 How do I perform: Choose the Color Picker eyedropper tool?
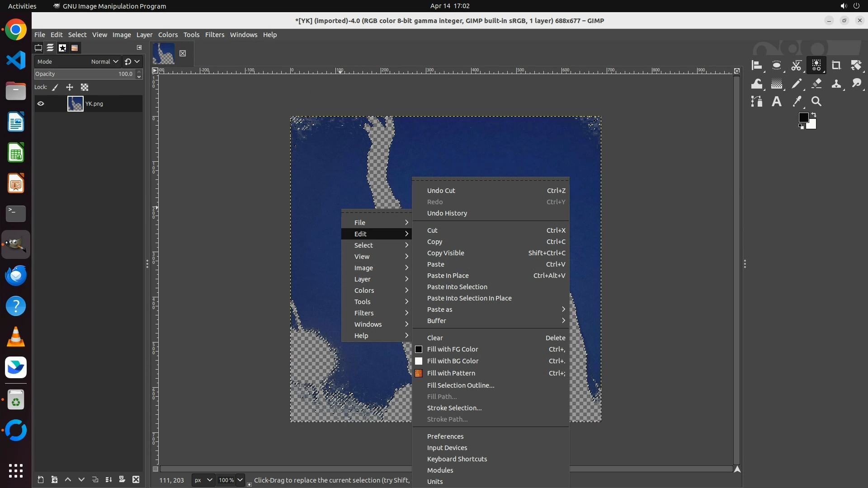[x=797, y=102]
